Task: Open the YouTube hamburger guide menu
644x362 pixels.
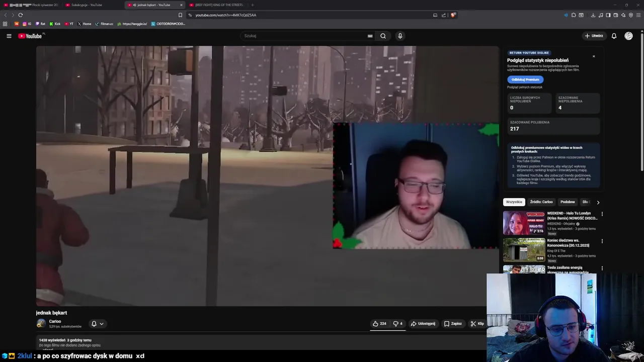Action: point(9,36)
